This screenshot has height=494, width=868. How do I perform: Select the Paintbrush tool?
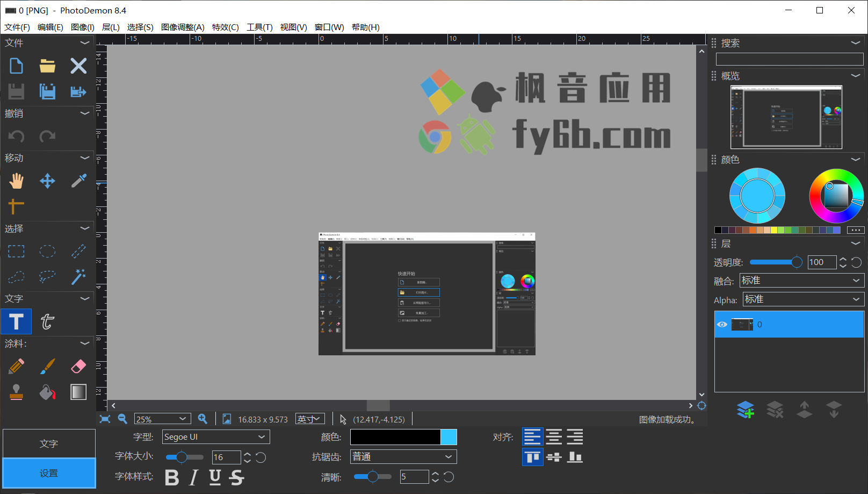47,366
